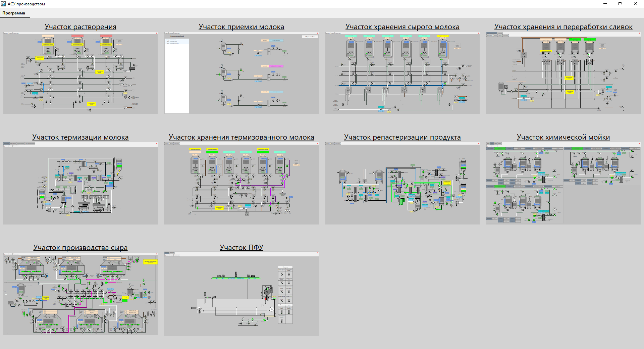The height and width of the screenshot is (349, 644).
Task: Open the Участок ПФУ title link
Action: coord(241,248)
